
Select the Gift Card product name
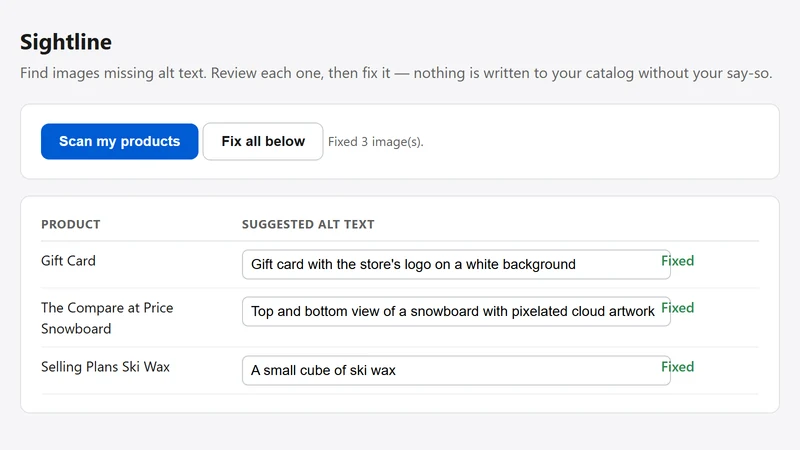(x=68, y=261)
